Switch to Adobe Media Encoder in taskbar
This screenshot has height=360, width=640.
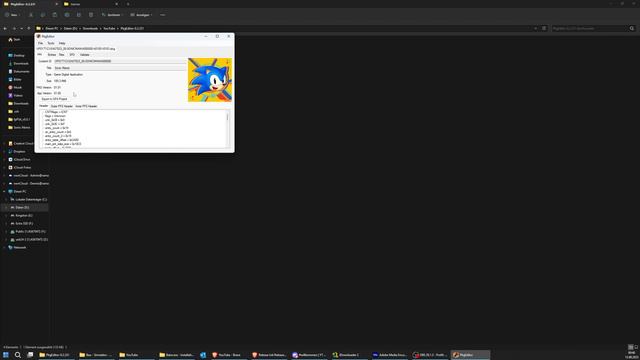pos(390,355)
